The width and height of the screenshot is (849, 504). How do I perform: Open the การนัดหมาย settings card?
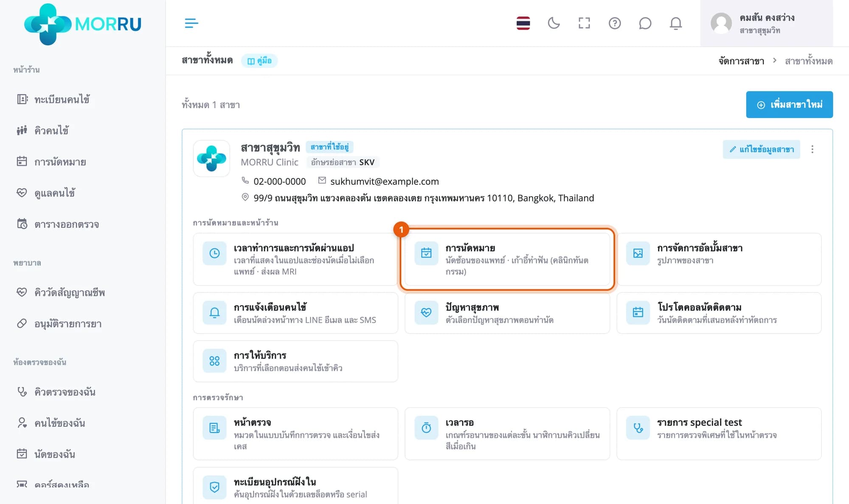[507, 259]
